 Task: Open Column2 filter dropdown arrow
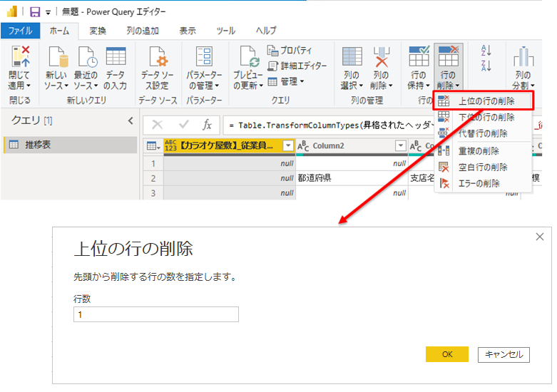[x=400, y=145]
